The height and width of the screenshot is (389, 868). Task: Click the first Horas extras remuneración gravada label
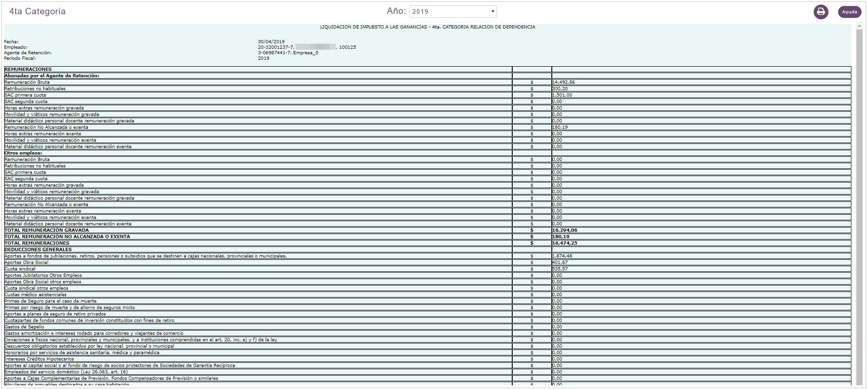pos(44,108)
